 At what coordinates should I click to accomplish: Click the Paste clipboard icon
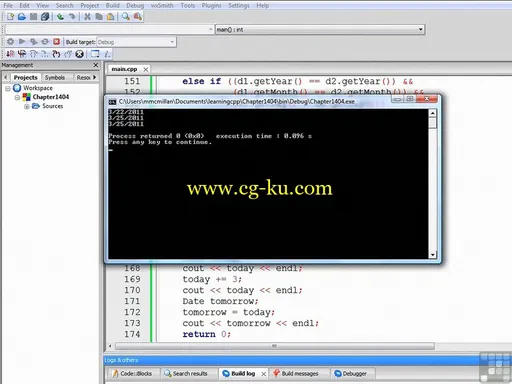click(110, 16)
